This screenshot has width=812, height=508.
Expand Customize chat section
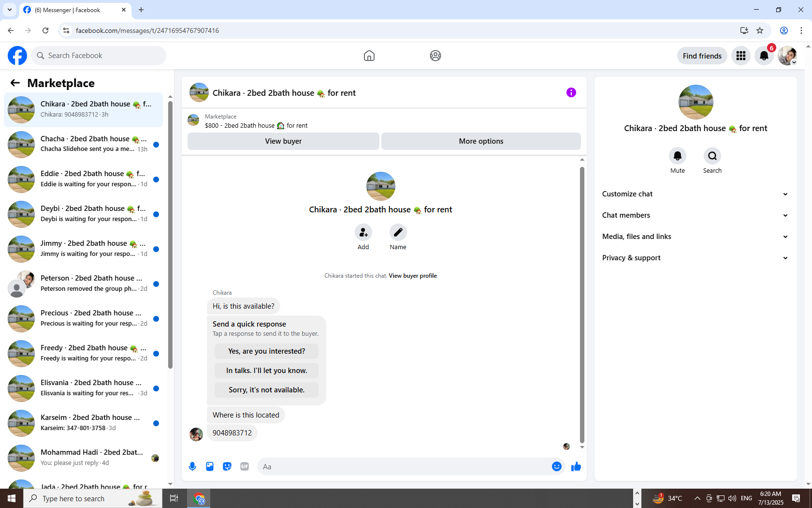tap(696, 194)
